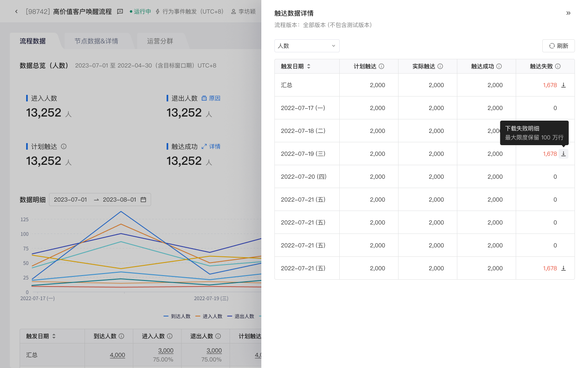The image size is (588, 368).
Task: Show info for 退出人数 table header
Action: (218, 336)
